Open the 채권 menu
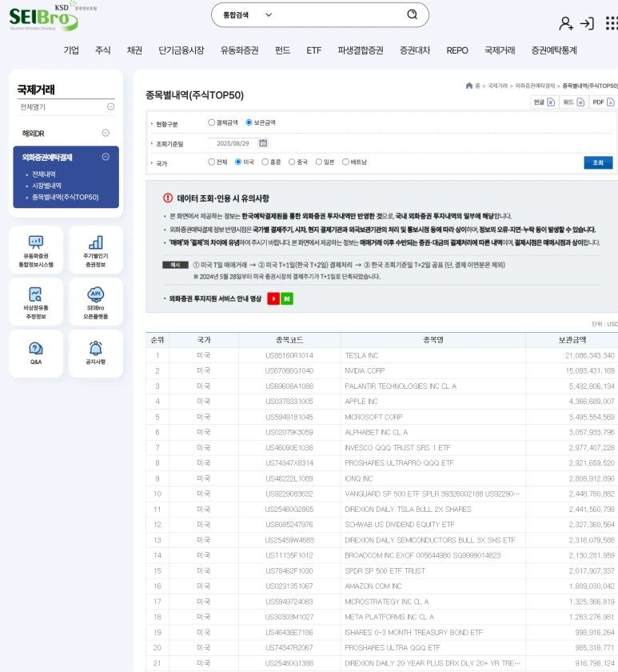The width and height of the screenshot is (618, 672). (x=134, y=50)
